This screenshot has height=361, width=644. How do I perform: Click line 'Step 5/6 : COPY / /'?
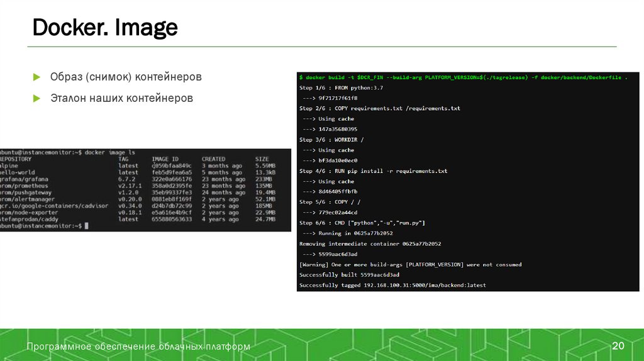(x=330, y=202)
